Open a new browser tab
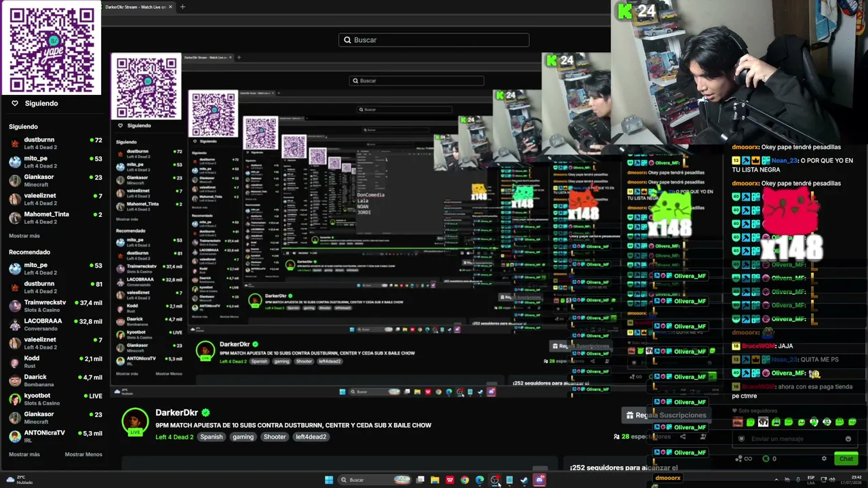 (x=182, y=7)
